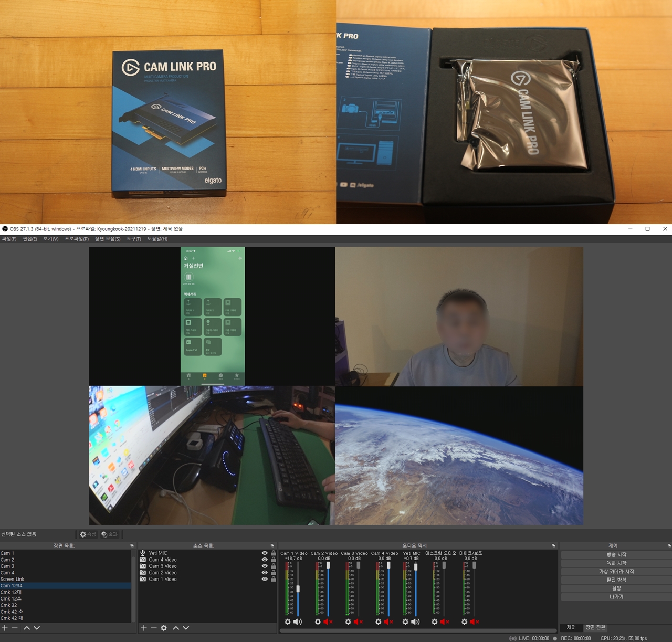Click the Cam 1 Video volume fader handle
Image resolution: width=672 pixels, height=642 pixels.
pos(298,589)
